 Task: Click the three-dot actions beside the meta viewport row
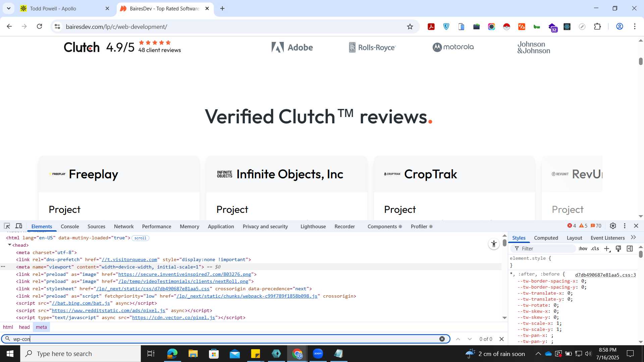click(x=3, y=267)
